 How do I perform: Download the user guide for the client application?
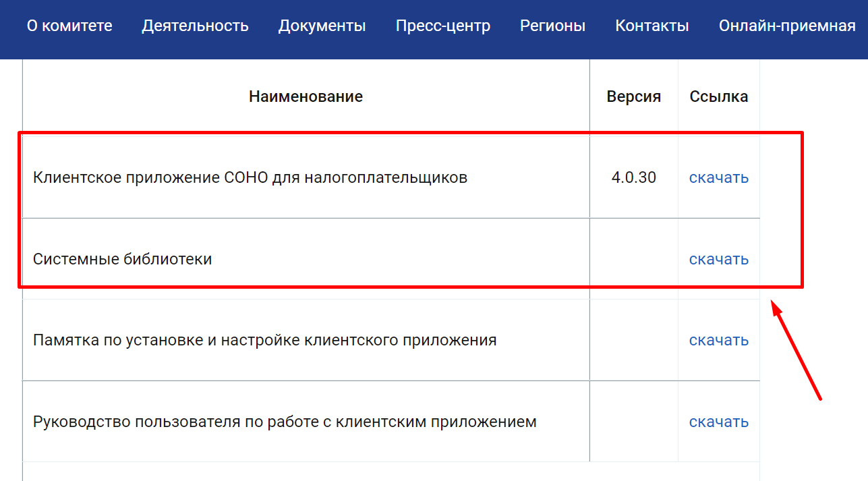[x=718, y=422]
